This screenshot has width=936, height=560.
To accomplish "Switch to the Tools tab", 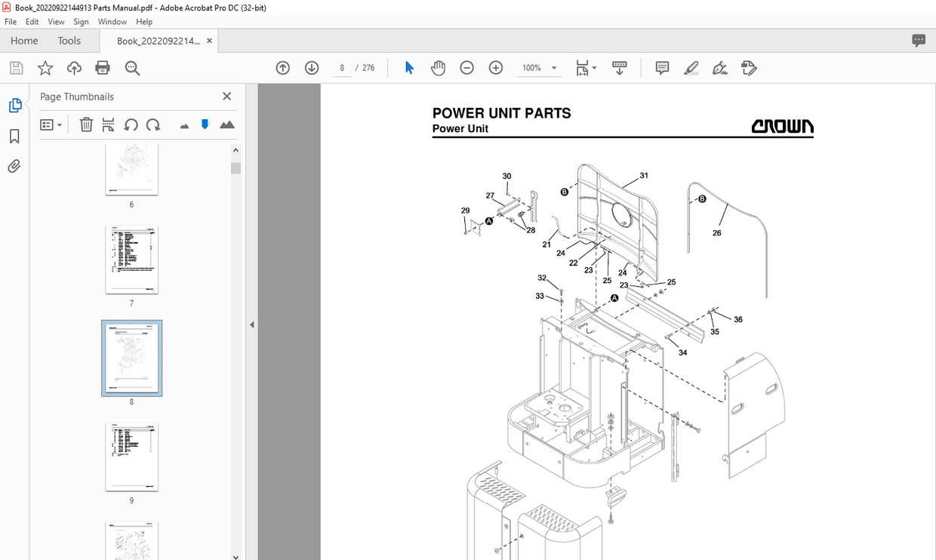I will (x=69, y=40).
